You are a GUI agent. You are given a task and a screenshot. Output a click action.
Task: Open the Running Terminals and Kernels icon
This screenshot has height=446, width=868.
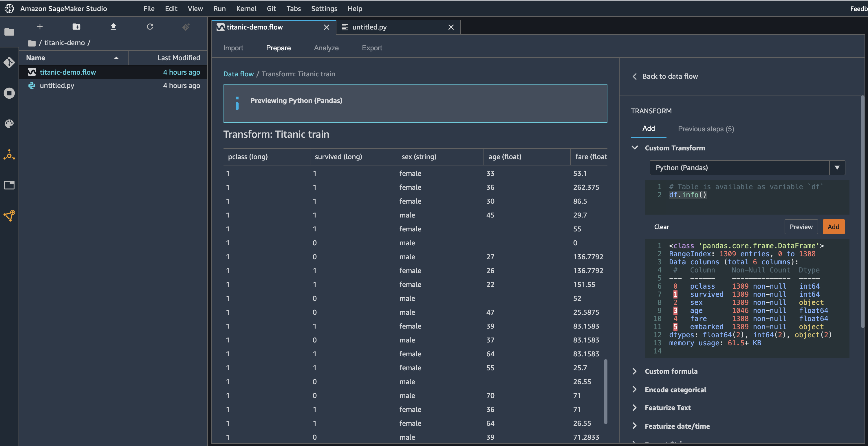(9, 93)
